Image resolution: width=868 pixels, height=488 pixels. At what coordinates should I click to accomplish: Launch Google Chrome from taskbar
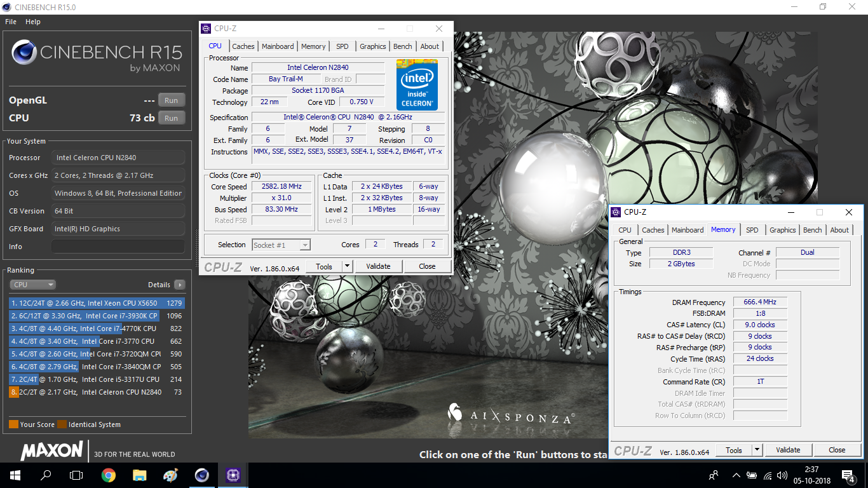click(108, 475)
